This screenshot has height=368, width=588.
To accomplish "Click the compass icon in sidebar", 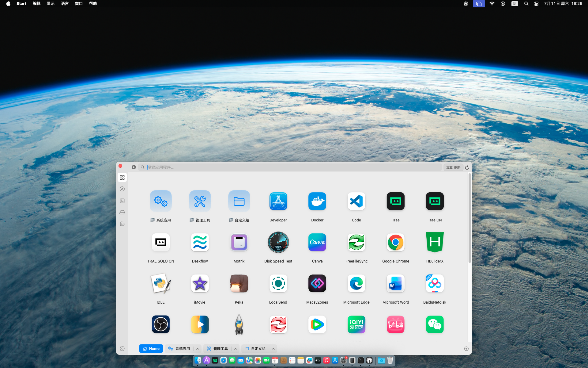I will [x=122, y=189].
